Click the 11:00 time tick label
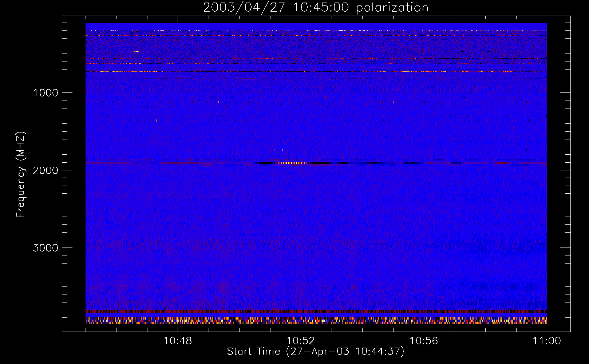 [547, 341]
